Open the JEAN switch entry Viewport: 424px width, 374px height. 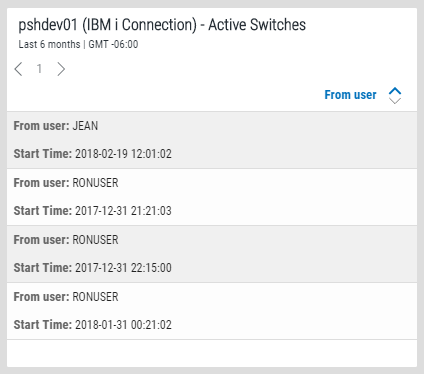point(212,140)
